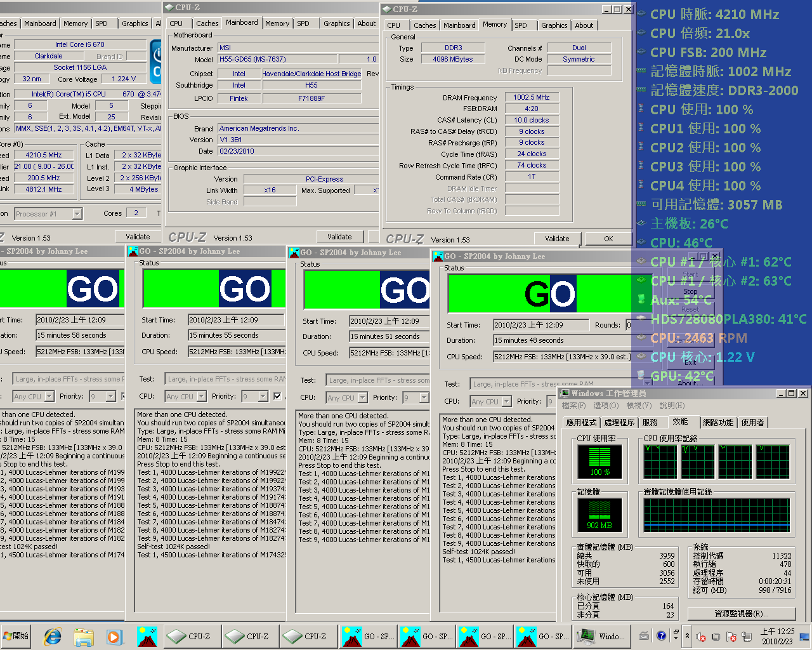Click volcano title icon of SP2004 window with 51 seconds duration
The width and height of the screenshot is (812, 650).
pos(294,252)
